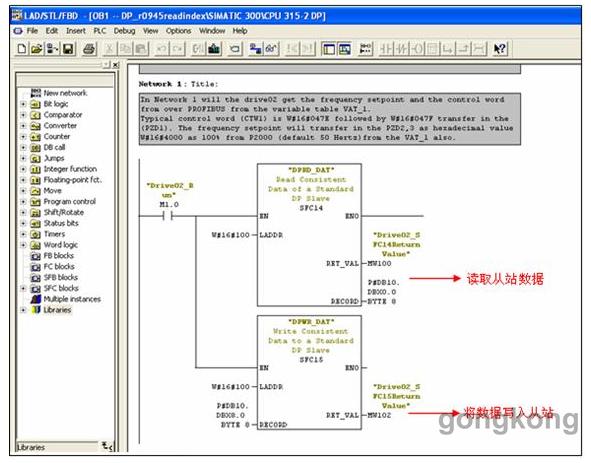This screenshot has width=591, height=463.
Task: Expand the Counter folder
Action: [x=23, y=136]
